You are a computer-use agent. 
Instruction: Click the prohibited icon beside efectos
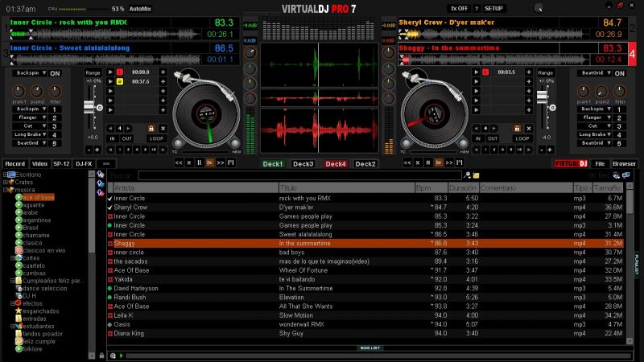(19, 303)
